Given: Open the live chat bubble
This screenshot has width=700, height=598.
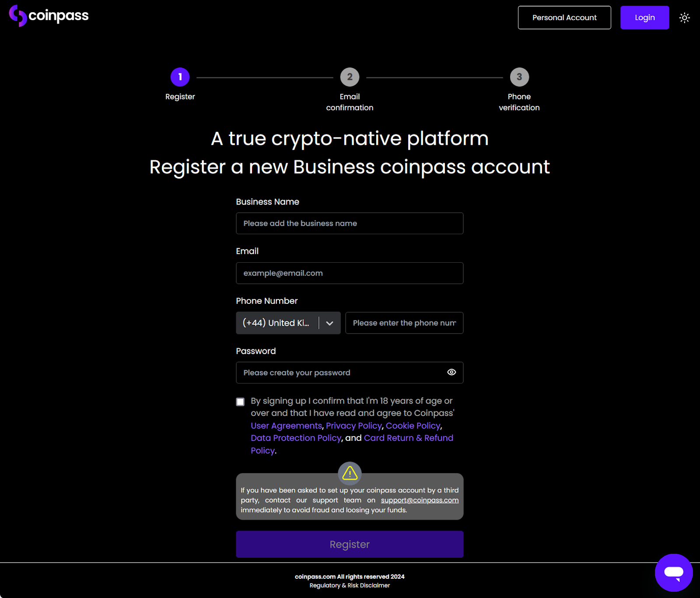Looking at the screenshot, I should pyautogui.click(x=673, y=573).
